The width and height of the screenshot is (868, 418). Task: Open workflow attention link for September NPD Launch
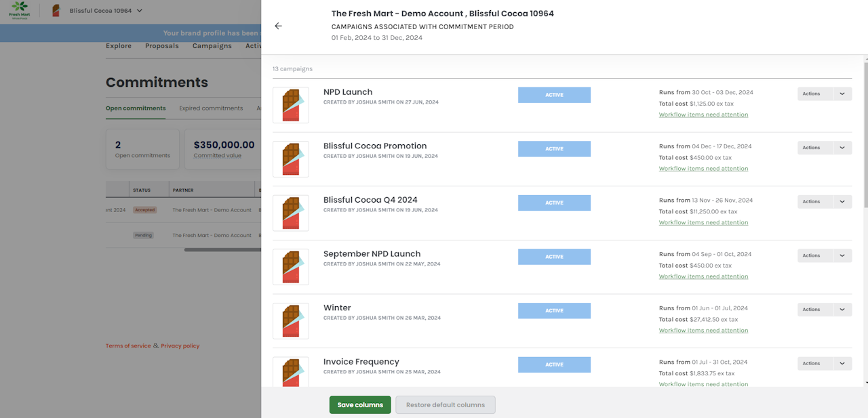[703, 276]
